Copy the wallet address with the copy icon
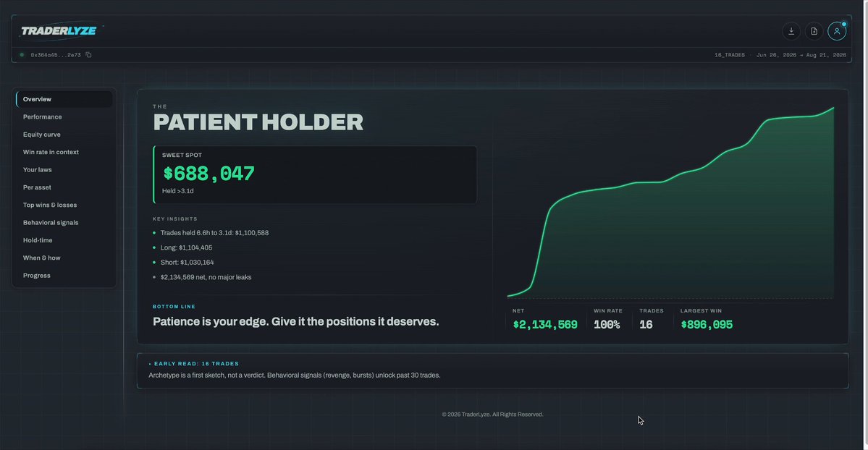868x450 pixels. 88,55
